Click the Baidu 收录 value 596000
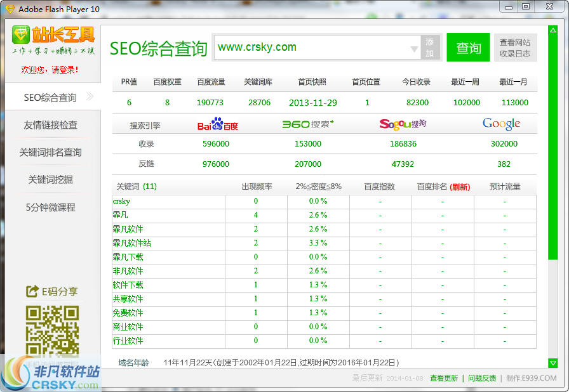 click(216, 144)
